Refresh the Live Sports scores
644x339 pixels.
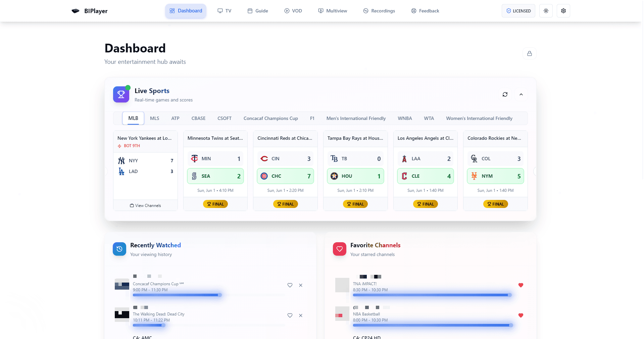(505, 94)
